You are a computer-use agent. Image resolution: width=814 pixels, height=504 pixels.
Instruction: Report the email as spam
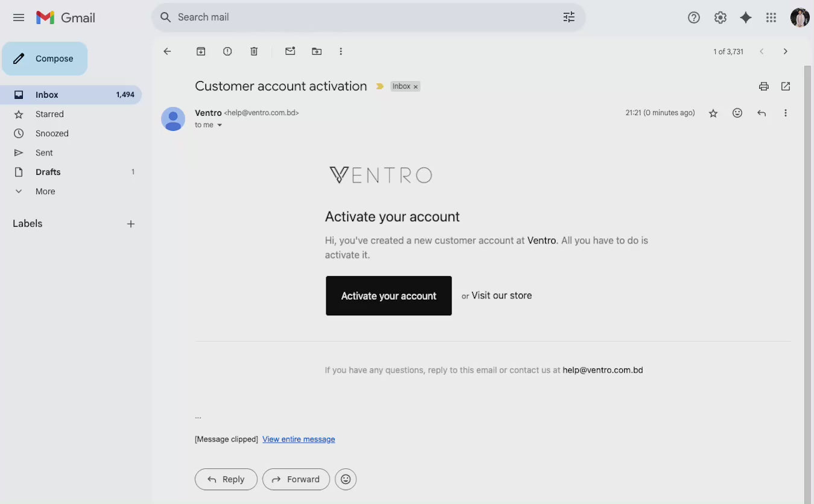227,51
